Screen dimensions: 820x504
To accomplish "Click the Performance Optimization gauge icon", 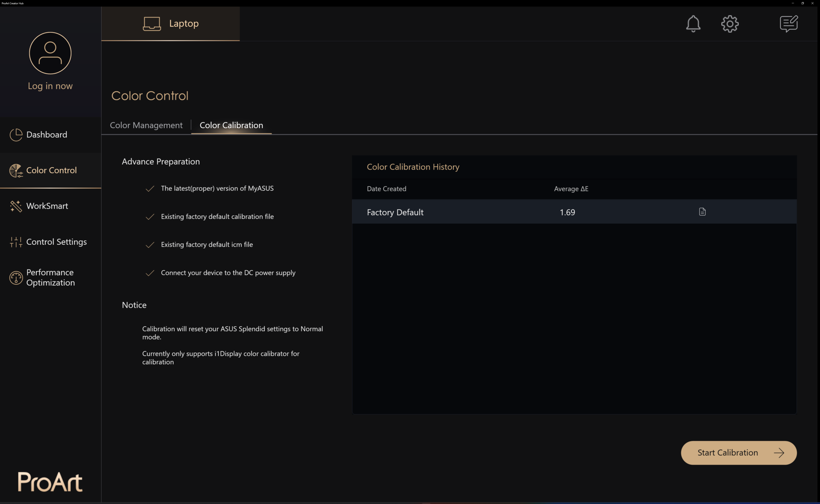I will 16,278.
